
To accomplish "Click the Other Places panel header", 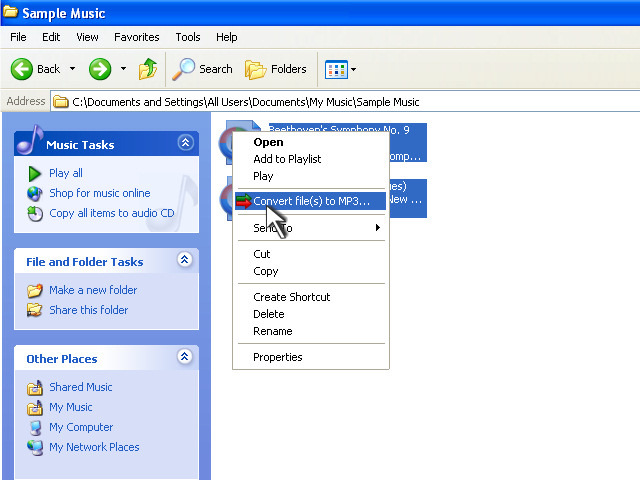I will click(106, 358).
